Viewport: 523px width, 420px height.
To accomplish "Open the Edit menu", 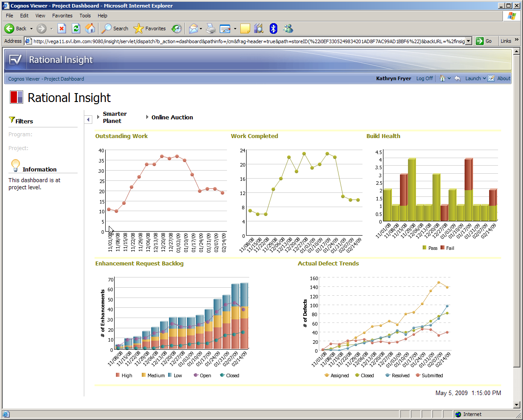I will [x=24, y=16].
